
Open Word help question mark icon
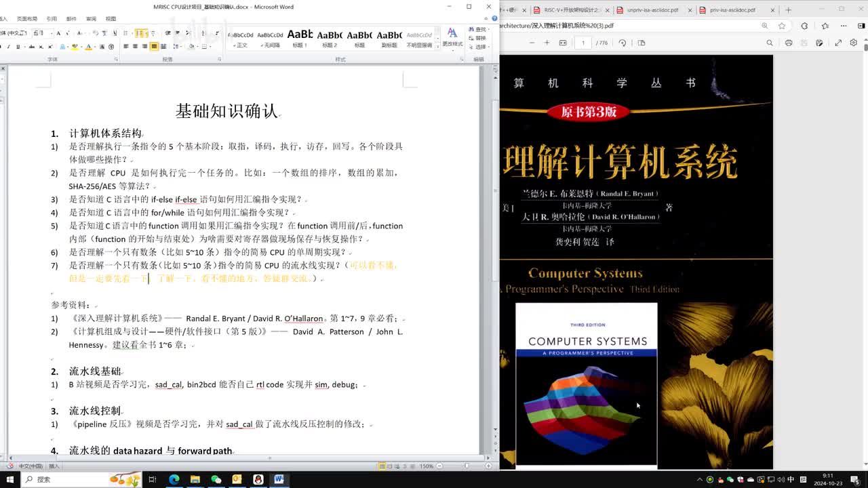pyautogui.click(x=493, y=18)
